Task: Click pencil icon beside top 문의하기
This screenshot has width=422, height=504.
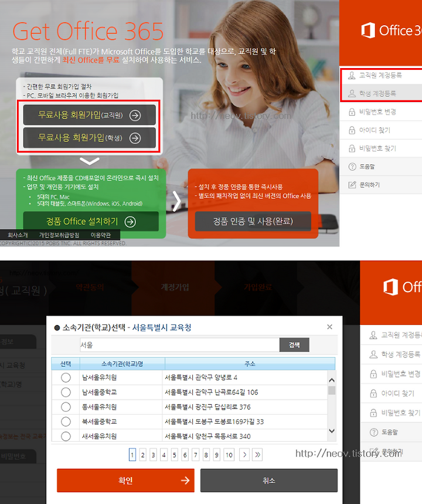Action: point(352,185)
